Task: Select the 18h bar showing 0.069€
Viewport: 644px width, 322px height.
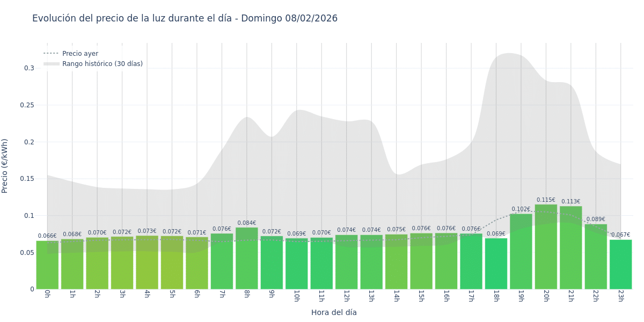Action: [496, 264]
